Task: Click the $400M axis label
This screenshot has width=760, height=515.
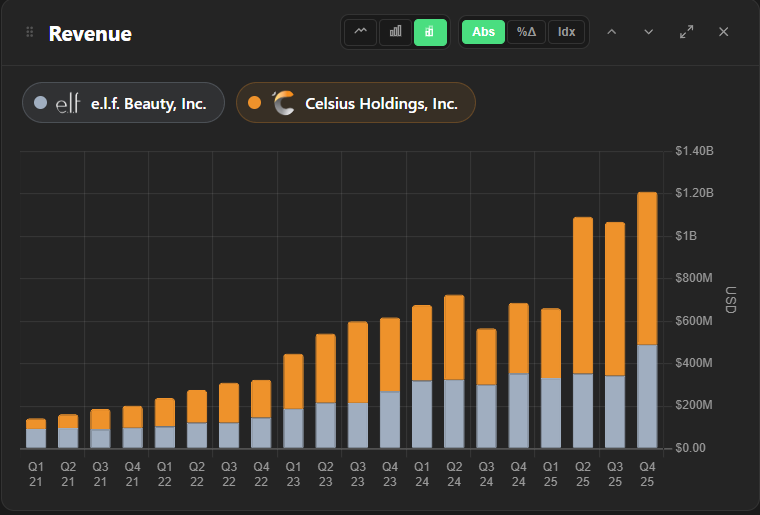Action: pos(694,362)
